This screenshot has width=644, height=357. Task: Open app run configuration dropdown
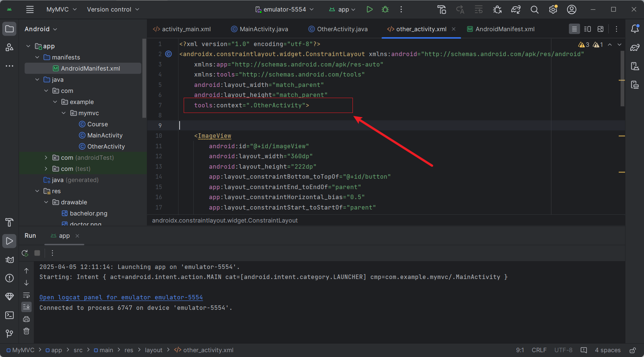(342, 10)
